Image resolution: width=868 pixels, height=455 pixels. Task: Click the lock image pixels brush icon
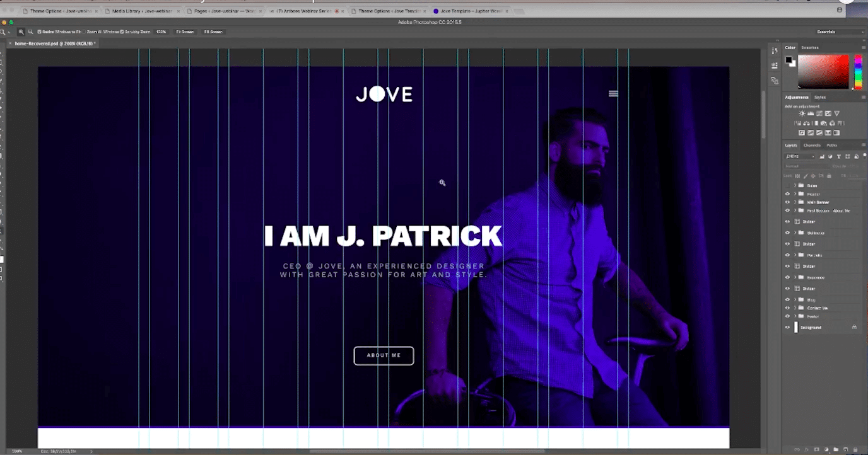coord(806,176)
